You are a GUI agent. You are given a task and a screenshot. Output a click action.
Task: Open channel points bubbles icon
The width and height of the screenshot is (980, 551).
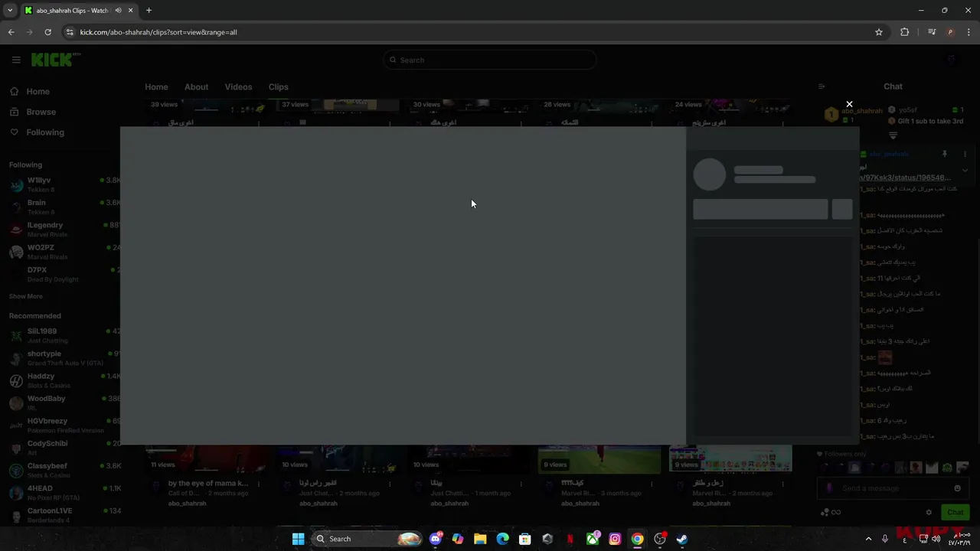coord(825,513)
